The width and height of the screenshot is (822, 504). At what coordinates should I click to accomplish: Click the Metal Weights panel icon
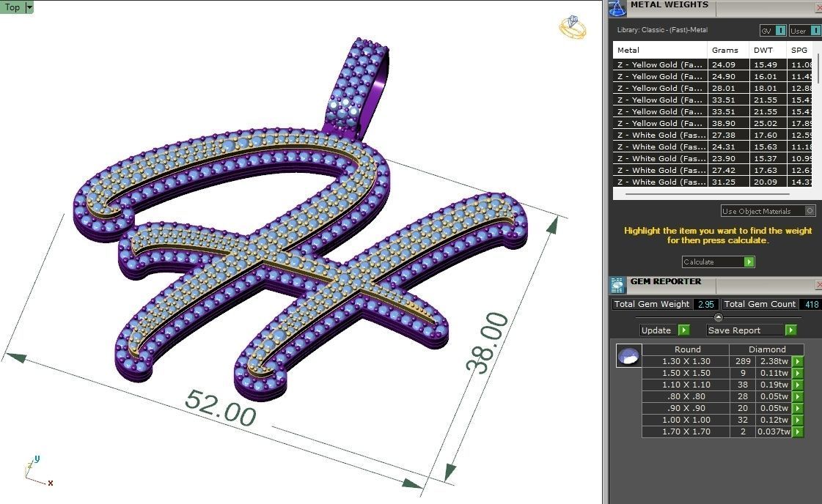tap(617, 8)
